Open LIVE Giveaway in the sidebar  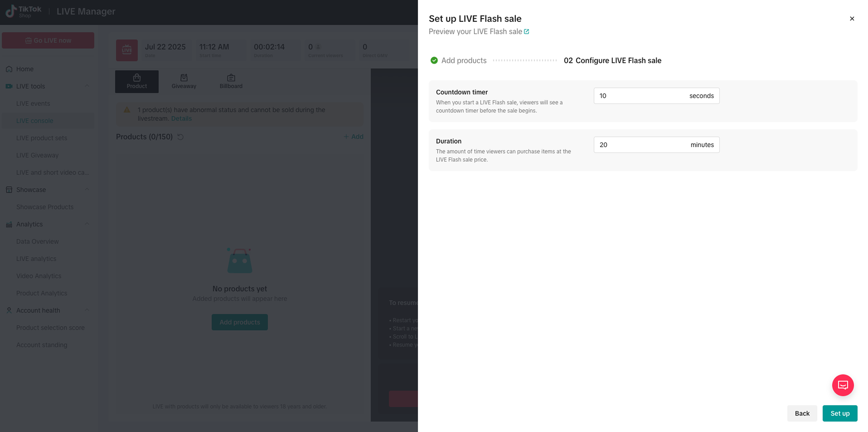(x=37, y=155)
